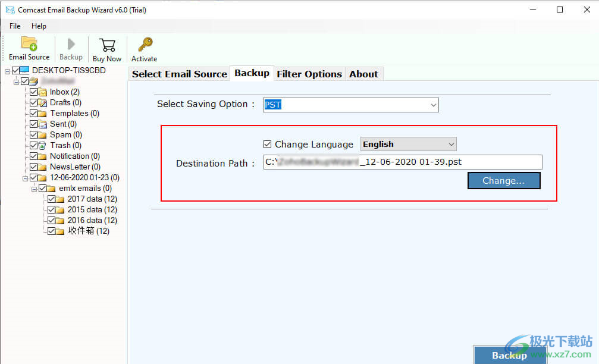Screen dimensions: 599x364
Task: Click the 收件箱 folder icon
Action: point(60,231)
